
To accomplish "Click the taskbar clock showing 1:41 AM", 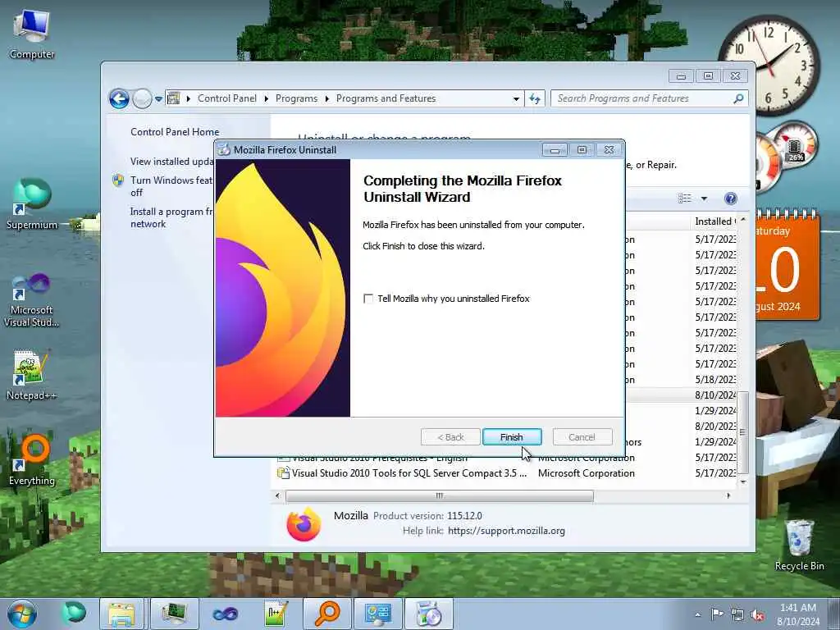I will tap(798, 614).
